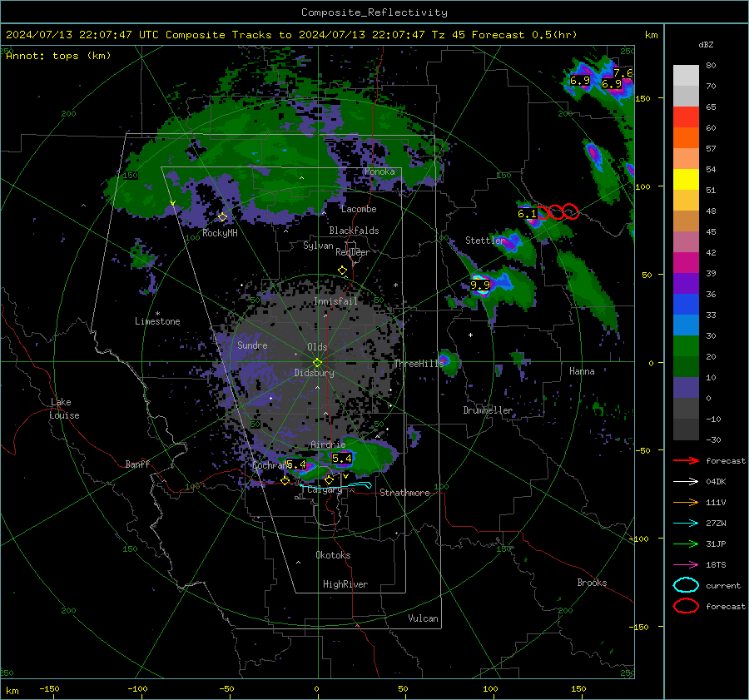This screenshot has height=700, width=749.
Task: Click the Limestone label
Action: pos(157,321)
